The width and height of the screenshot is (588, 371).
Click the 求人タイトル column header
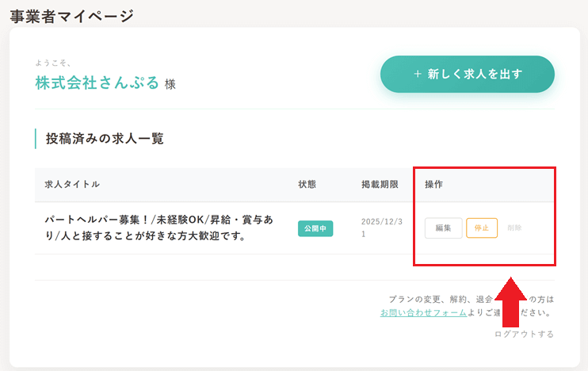coord(72,184)
